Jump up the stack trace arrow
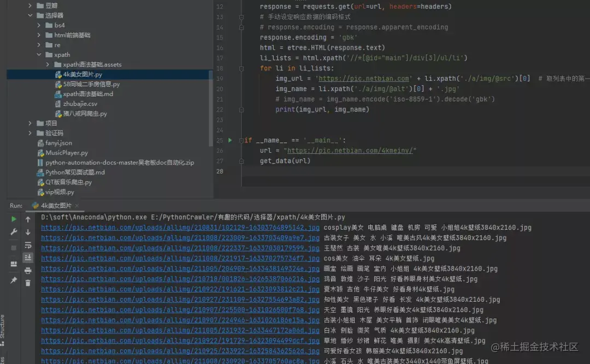 tap(28, 219)
